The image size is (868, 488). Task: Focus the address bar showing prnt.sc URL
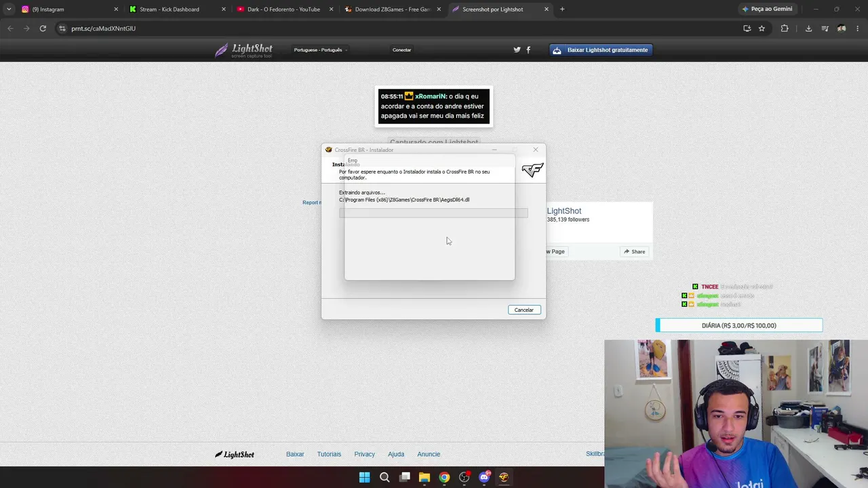(x=400, y=28)
